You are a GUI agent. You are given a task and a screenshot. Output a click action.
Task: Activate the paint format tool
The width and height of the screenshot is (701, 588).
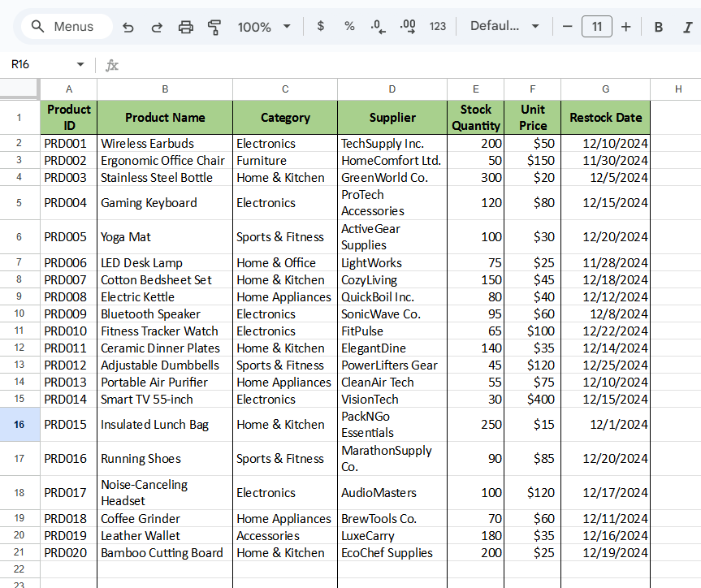tap(214, 28)
